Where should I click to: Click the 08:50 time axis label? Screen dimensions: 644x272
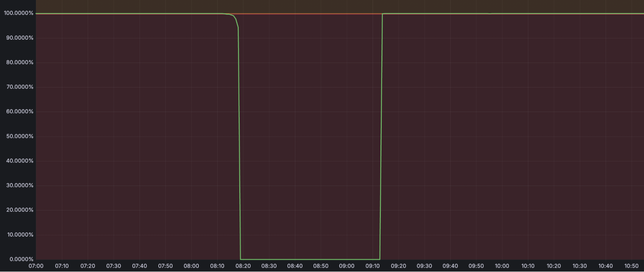tap(321, 266)
